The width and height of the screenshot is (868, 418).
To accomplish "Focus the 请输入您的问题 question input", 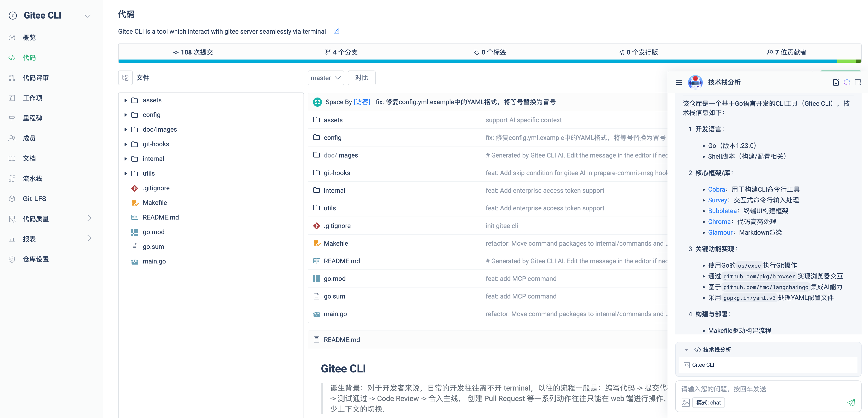I will (768, 389).
